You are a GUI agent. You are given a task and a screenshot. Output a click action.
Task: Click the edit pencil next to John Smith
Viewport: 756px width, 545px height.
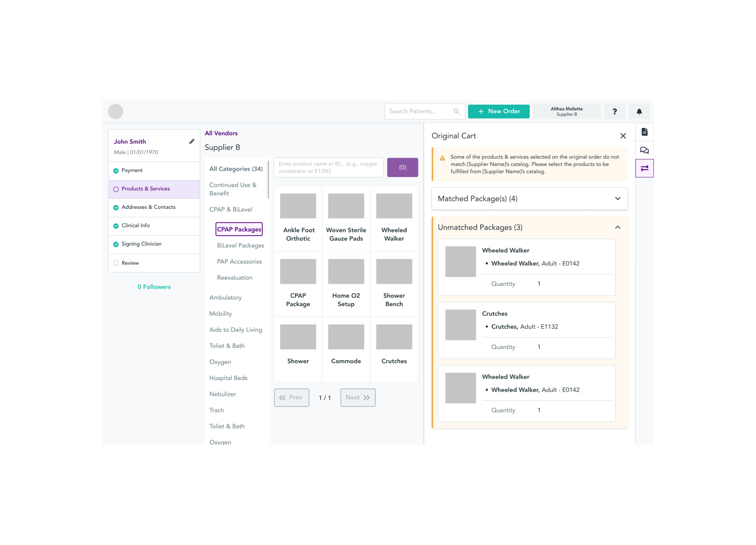pyautogui.click(x=192, y=142)
